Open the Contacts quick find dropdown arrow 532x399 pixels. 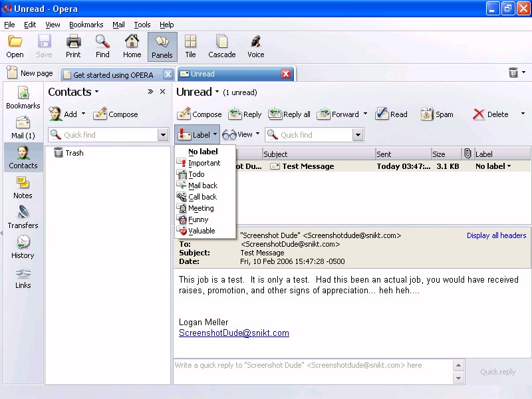click(163, 135)
